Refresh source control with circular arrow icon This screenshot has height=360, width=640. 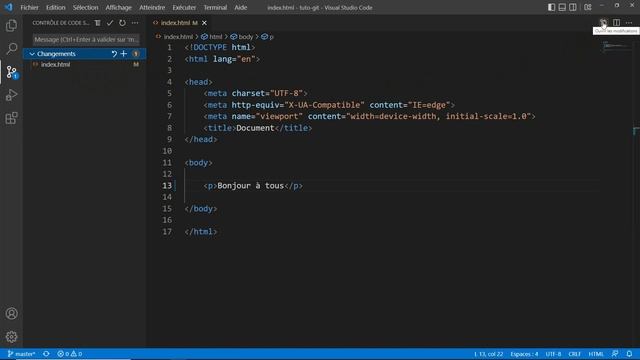pos(122,23)
